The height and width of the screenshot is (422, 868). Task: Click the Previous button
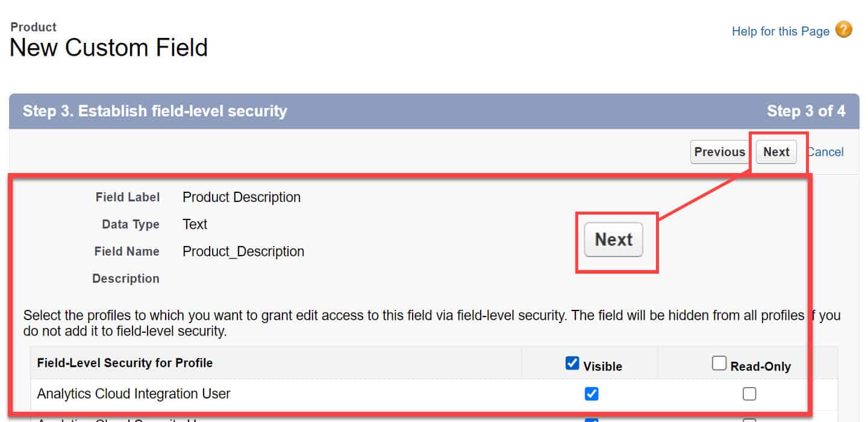click(x=719, y=152)
